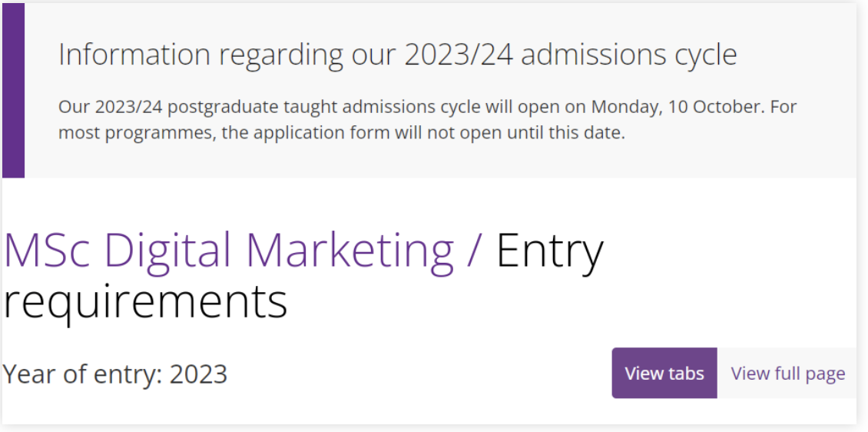Click the word requirements in the heading
868x432 pixels.
[x=145, y=303]
